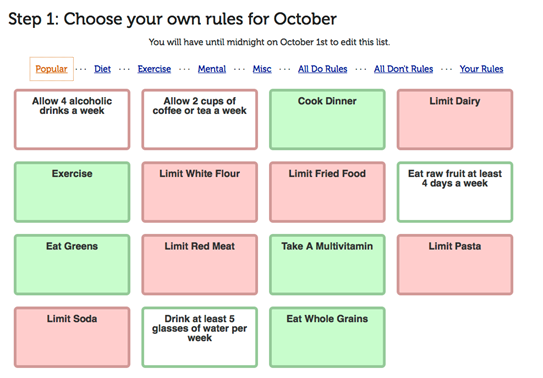
Task: Open the Diet rules link
Action: pos(103,69)
